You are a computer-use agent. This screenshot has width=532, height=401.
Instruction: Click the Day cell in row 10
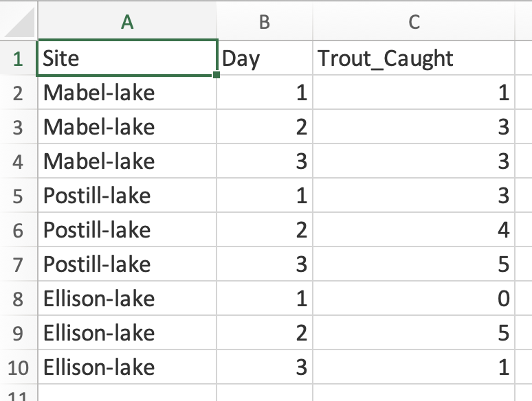coord(265,367)
